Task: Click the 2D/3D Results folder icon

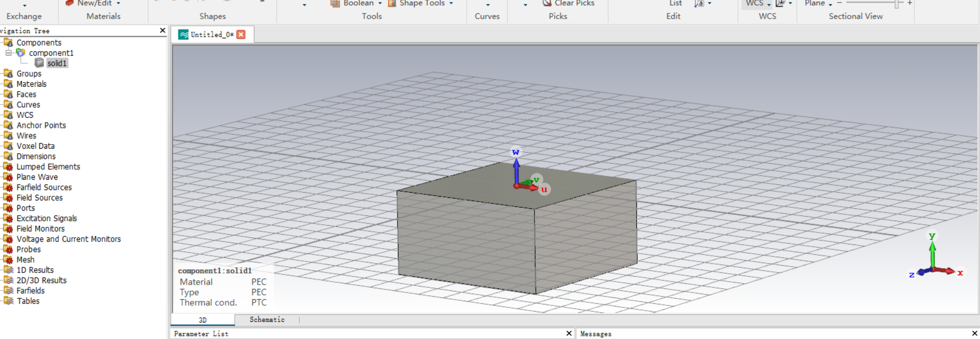Action: click(x=8, y=280)
